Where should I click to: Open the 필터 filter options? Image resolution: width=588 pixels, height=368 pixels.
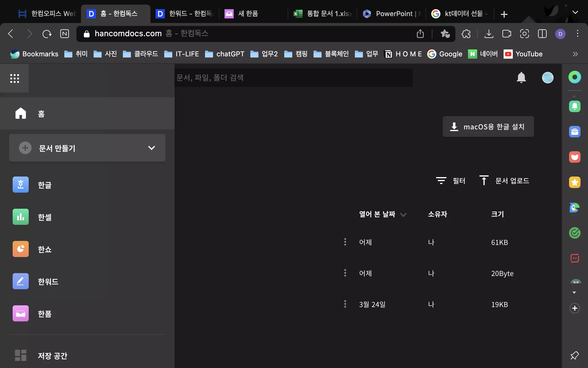pos(450,181)
